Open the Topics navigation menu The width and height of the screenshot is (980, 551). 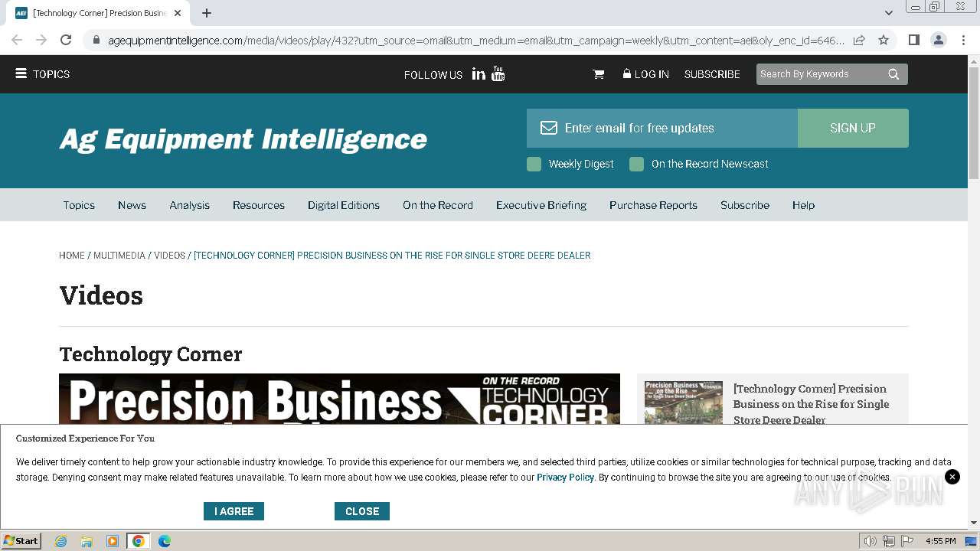coord(79,205)
